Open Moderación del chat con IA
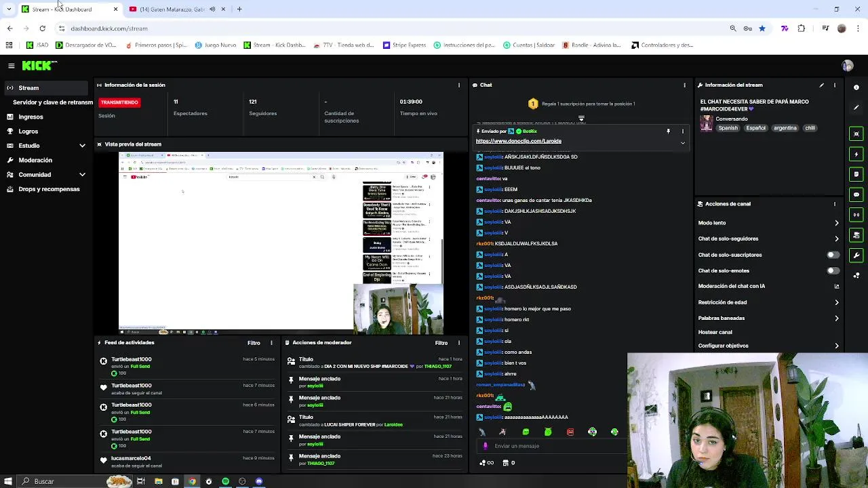The image size is (868, 488). point(769,286)
